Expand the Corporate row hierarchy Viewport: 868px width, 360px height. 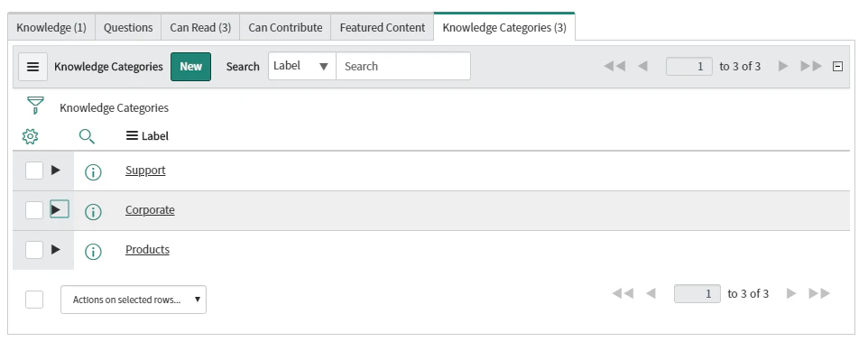tap(60, 209)
